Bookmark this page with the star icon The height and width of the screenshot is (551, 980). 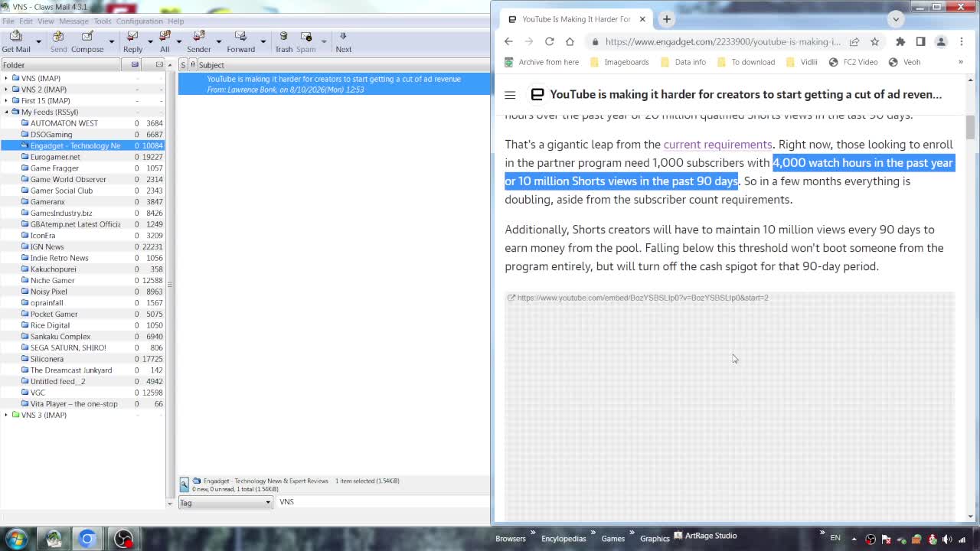pos(874,42)
